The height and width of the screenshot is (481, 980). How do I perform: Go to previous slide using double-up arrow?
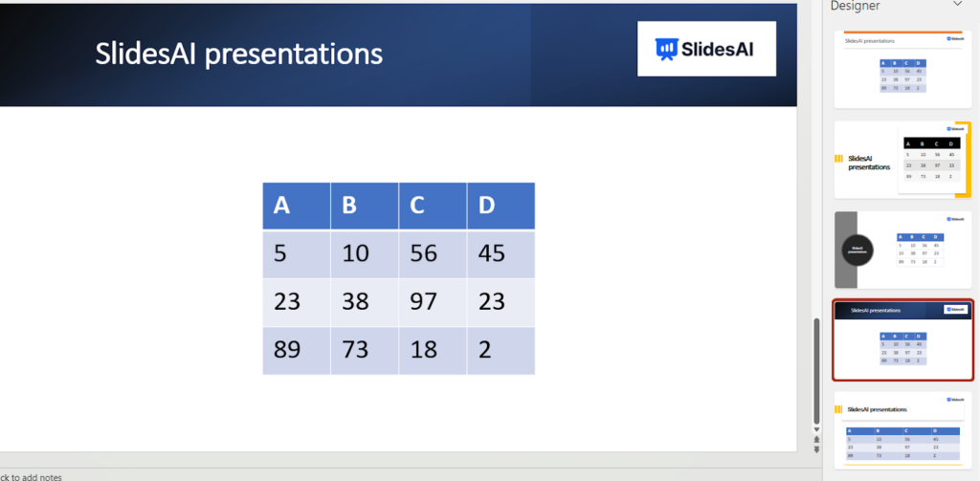click(816, 440)
